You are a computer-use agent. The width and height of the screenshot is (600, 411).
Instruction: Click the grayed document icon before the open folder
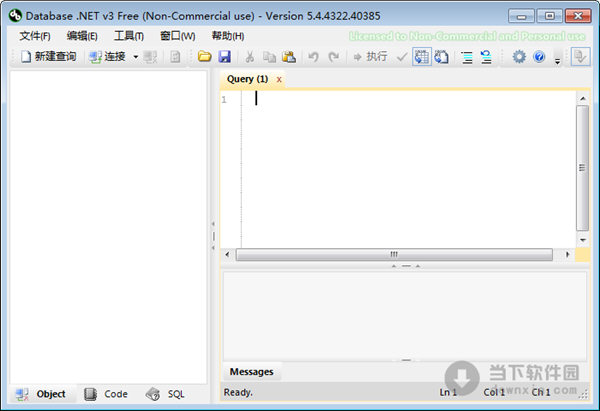click(x=175, y=57)
